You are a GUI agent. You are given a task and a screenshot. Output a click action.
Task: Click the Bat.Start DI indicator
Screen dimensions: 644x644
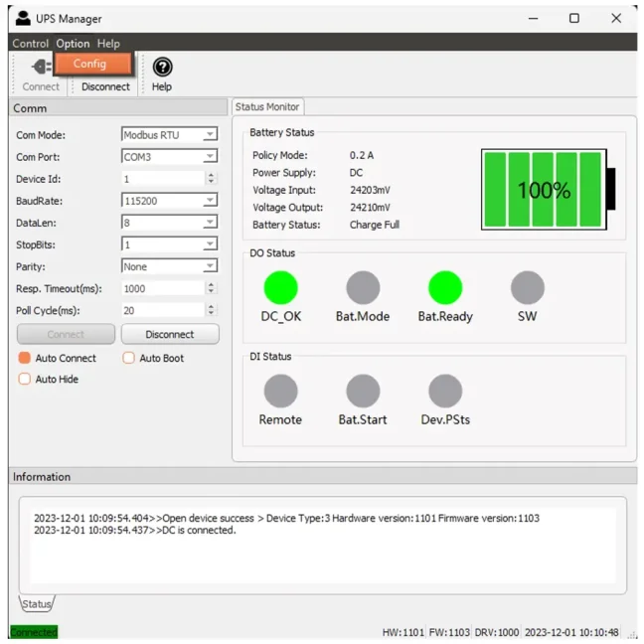(x=363, y=391)
